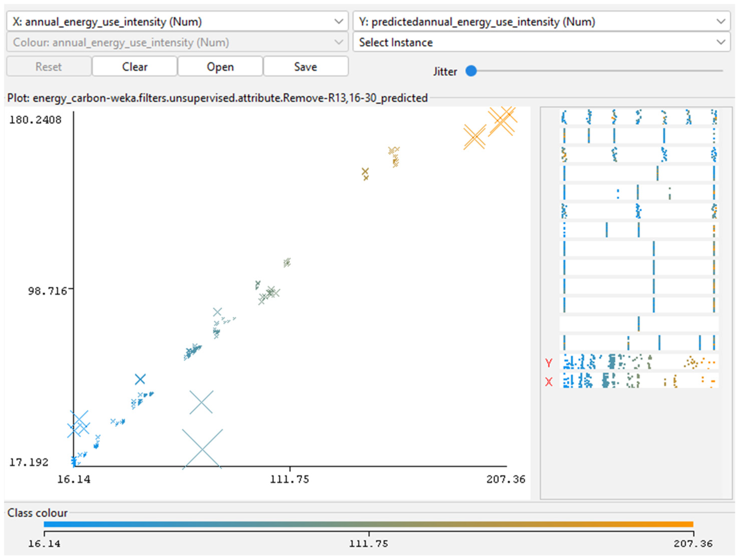Select the attribute strip marked X
Image resolution: width=739 pixels, height=560 pixels.
click(x=639, y=381)
